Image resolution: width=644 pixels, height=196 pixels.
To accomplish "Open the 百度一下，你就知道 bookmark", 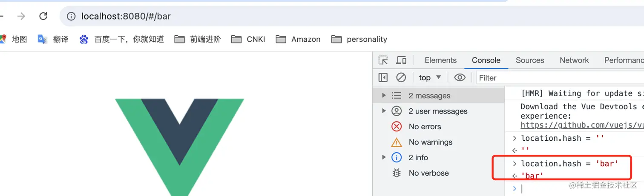I will click(x=122, y=39).
